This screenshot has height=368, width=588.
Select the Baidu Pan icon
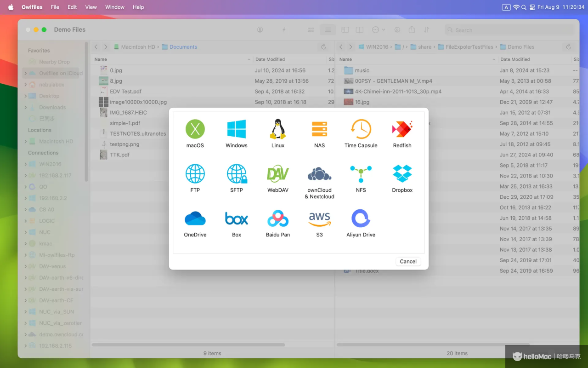pyautogui.click(x=278, y=218)
